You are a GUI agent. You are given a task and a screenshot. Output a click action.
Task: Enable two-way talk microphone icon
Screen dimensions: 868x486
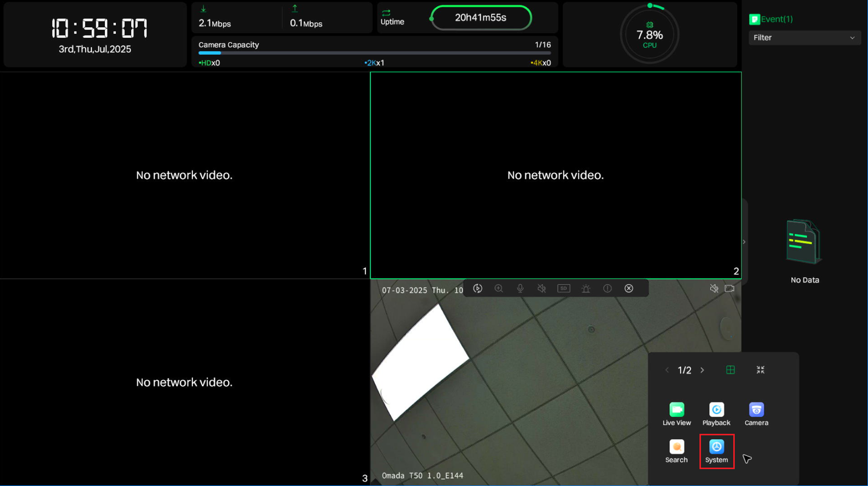tap(520, 289)
